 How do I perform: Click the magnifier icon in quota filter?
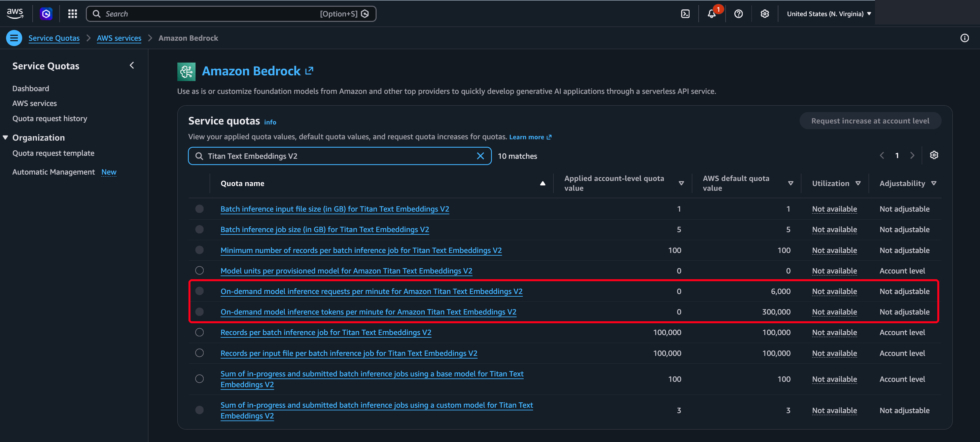(199, 156)
